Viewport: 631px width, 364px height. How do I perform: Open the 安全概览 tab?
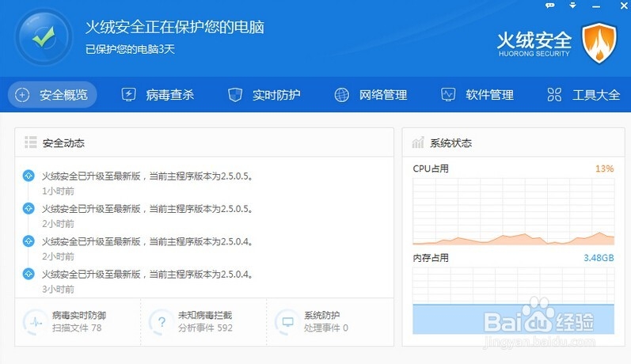tap(52, 95)
